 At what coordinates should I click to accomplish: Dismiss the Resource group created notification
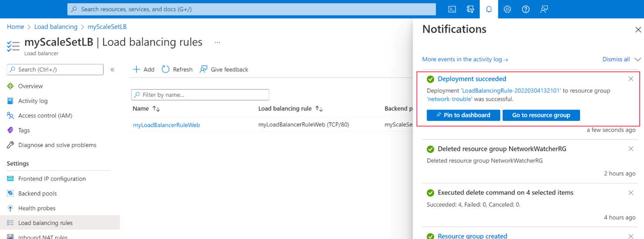tap(631, 236)
